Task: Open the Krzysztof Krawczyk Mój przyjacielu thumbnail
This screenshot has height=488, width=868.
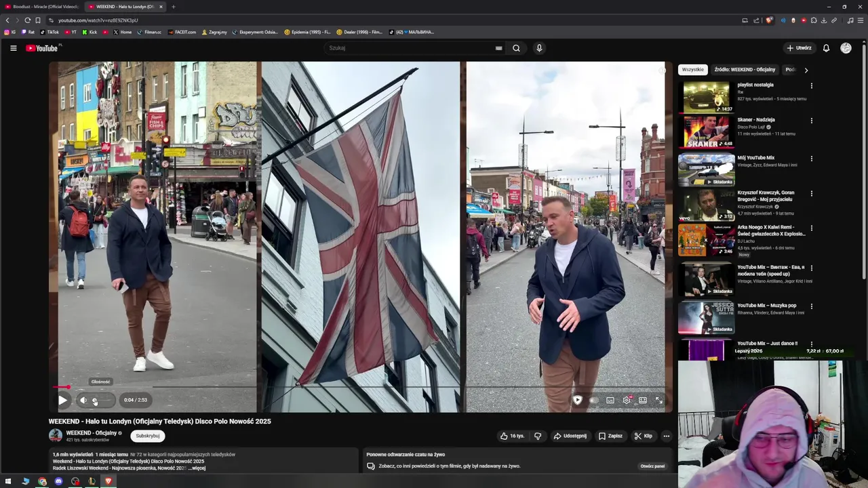Action: (706, 205)
